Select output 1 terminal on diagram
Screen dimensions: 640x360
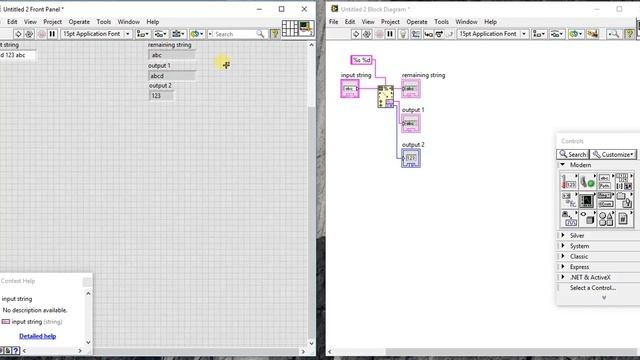tap(411, 123)
